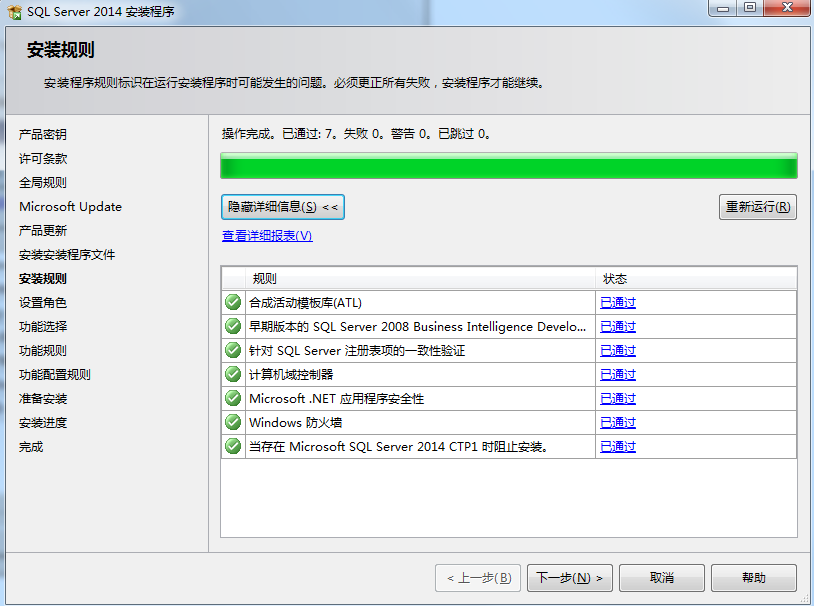The width and height of the screenshot is (814, 606).
Task: Select 产品密钥 step in sidebar
Action: pyautogui.click(x=43, y=134)
